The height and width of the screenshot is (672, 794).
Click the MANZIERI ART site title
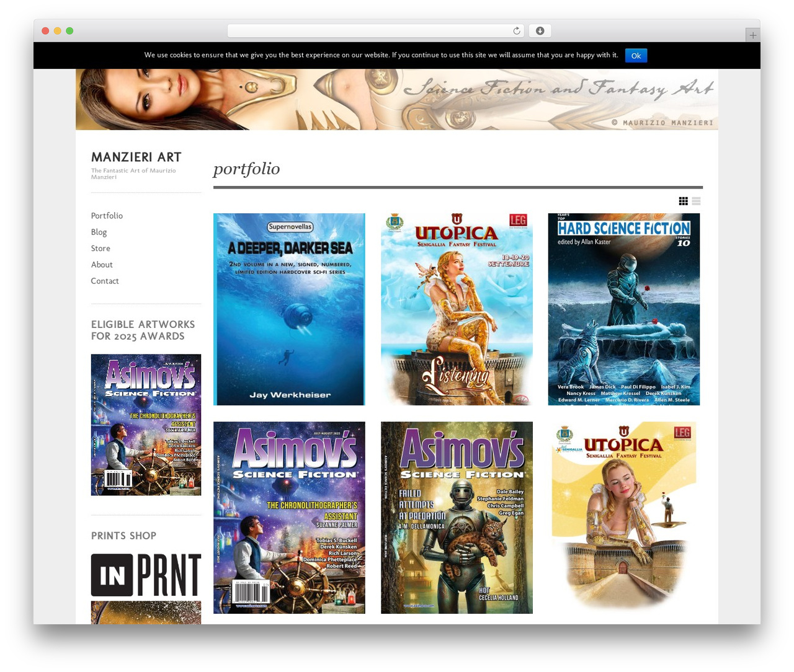click(x=136, y=157)
